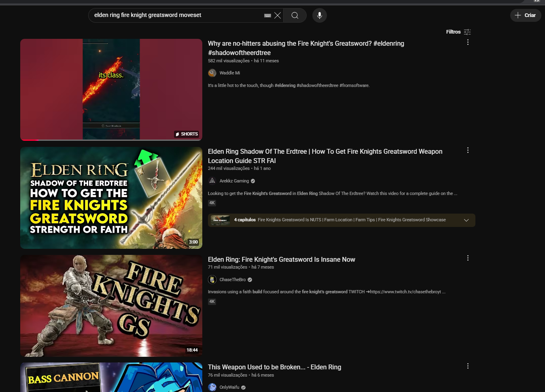Expand the 4 capítulos chapters chevron

point(466,220)
